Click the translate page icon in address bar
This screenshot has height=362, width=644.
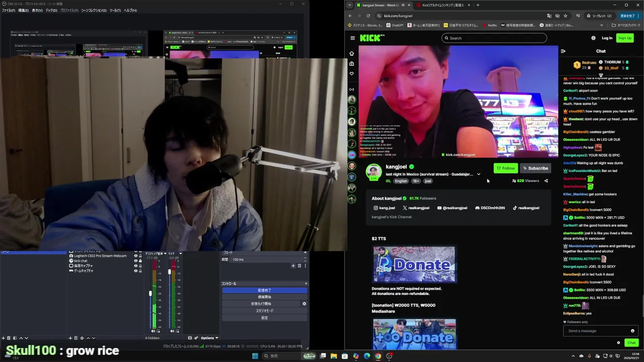549,16
